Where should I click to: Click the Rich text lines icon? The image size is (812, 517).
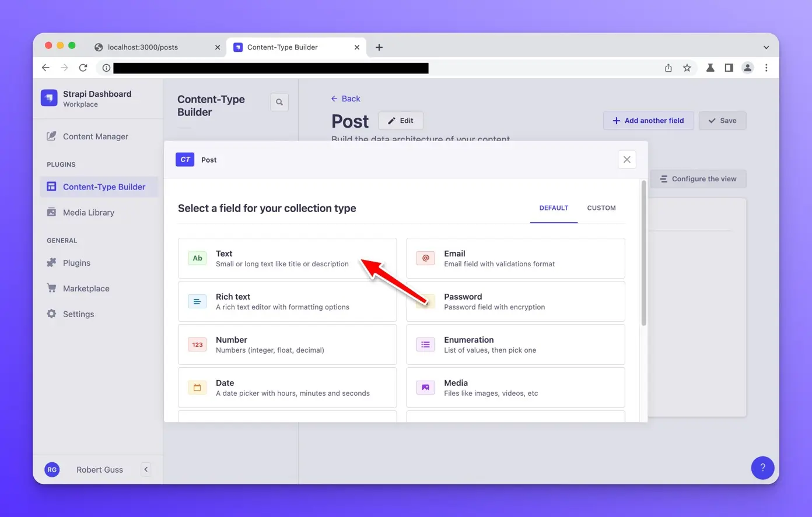click(197, 301)
